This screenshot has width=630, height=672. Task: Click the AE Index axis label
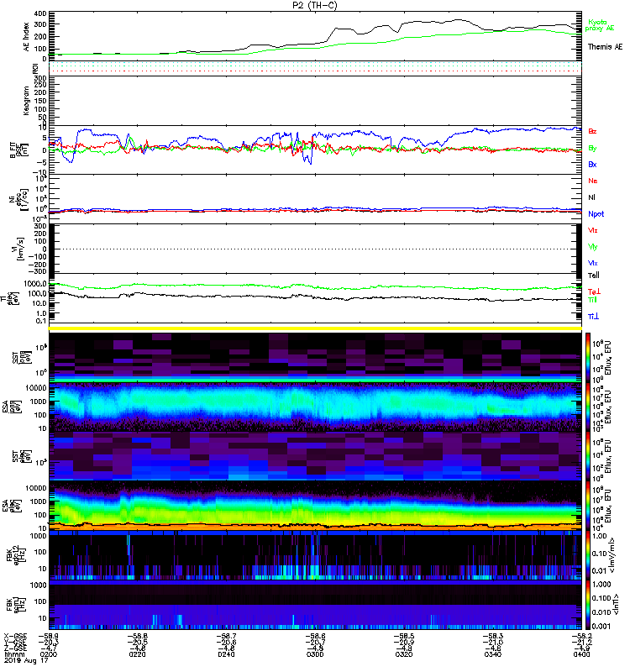coord(27,37)
